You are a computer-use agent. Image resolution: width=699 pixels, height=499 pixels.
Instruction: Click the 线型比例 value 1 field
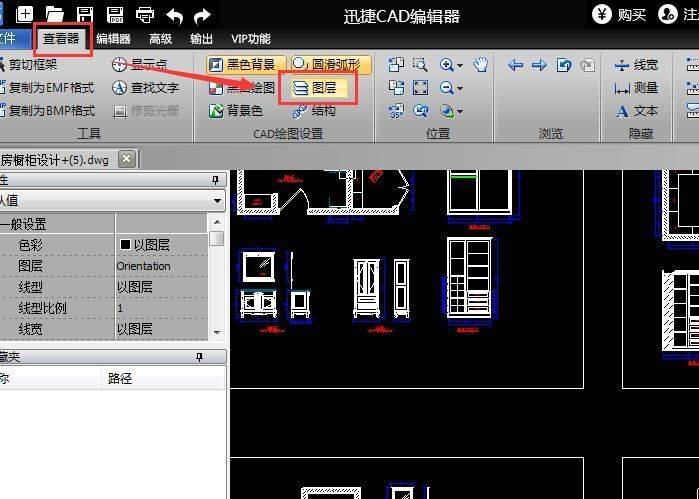[161, 308]
